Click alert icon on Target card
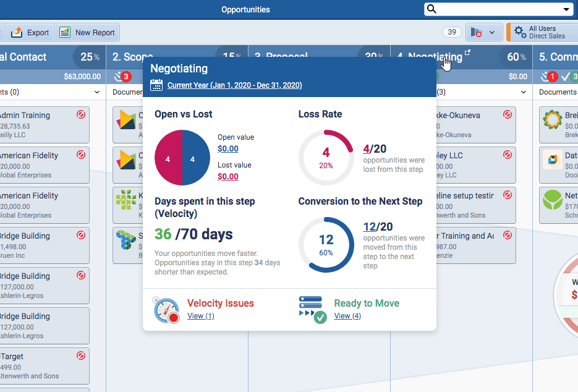This screenshot has width=578, height=392. 81,356
